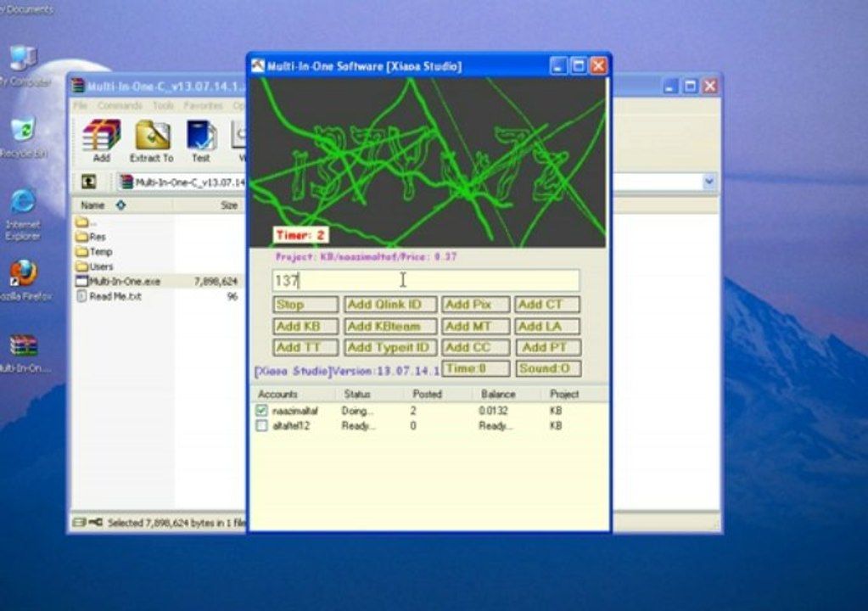Click the sort indicator beside Name column
The width and height of the screenshot is (868, 611).
tap(120, 205)
